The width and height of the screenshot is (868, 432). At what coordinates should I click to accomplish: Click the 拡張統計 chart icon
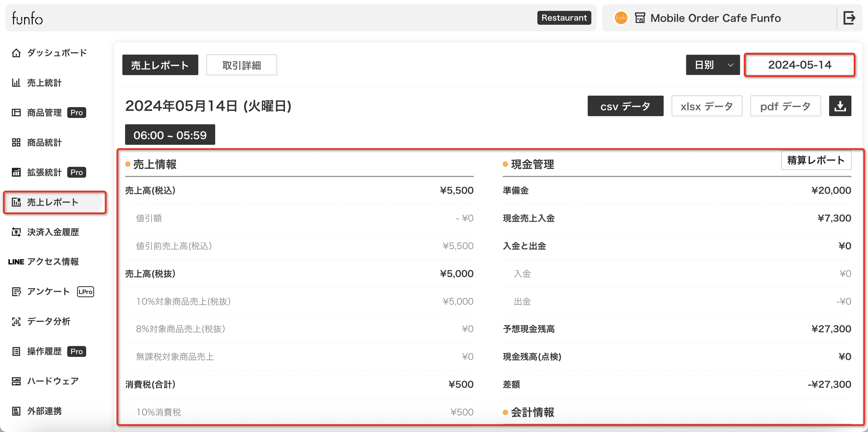click(16, 172)
